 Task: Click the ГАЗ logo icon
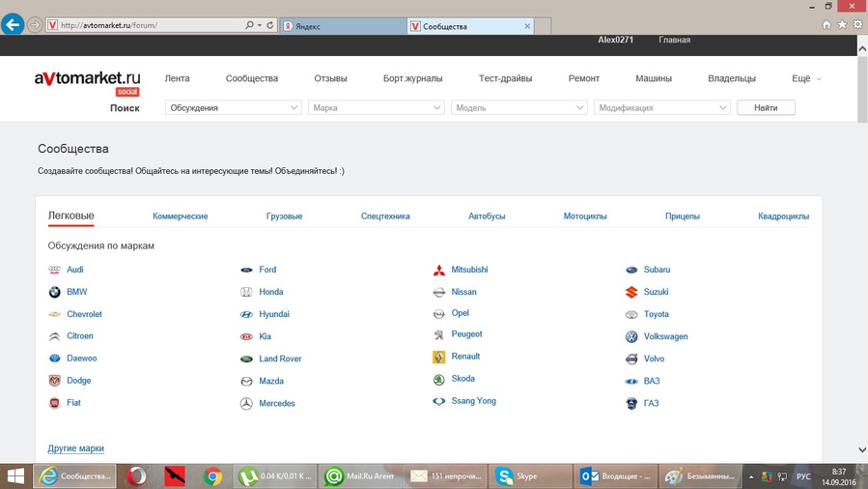pos(631,403)
